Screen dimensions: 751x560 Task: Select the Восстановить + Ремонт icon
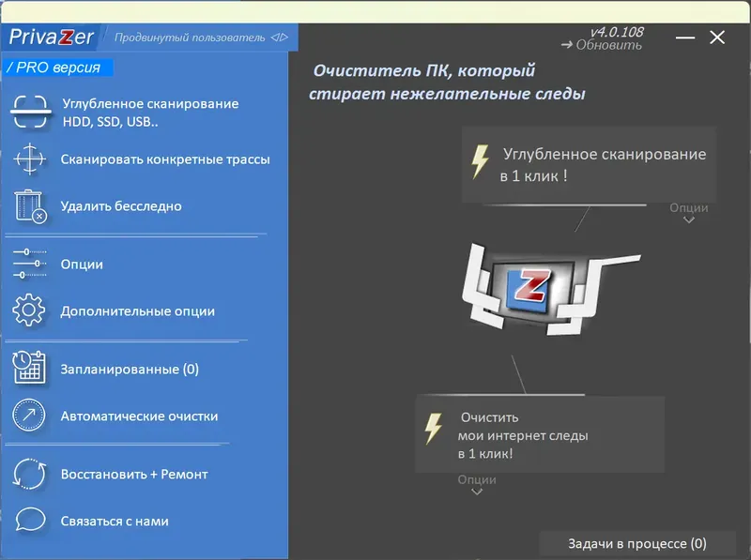click(30, 475)
